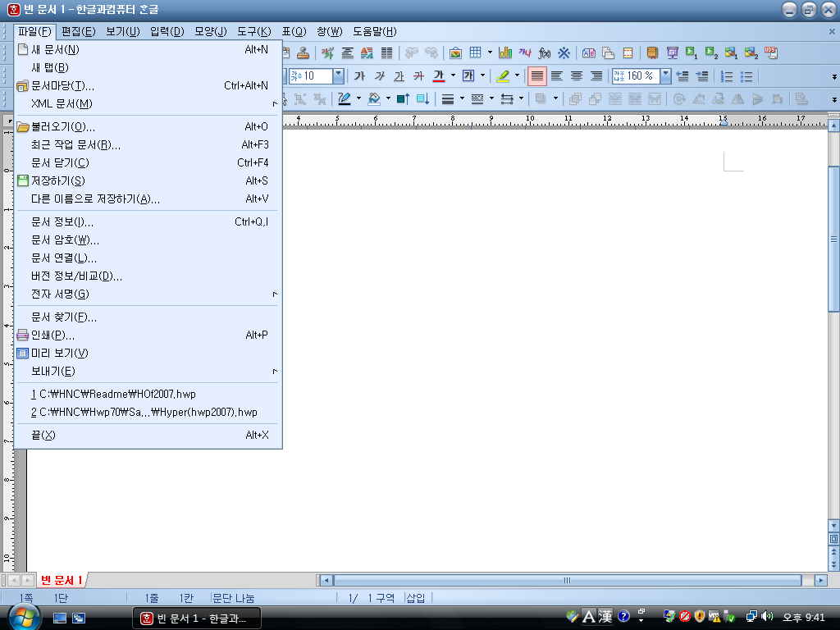Open recent file Hyper(hwp2007).hwp
Image resolution: width=840 pixels, height=630 pixels.
pyautogui.click(x=148, y=413)
